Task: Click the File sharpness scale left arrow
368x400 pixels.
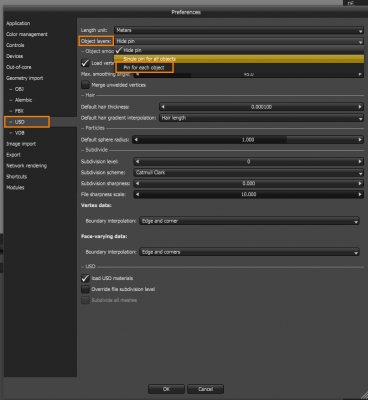Action: tap(137, 194)
